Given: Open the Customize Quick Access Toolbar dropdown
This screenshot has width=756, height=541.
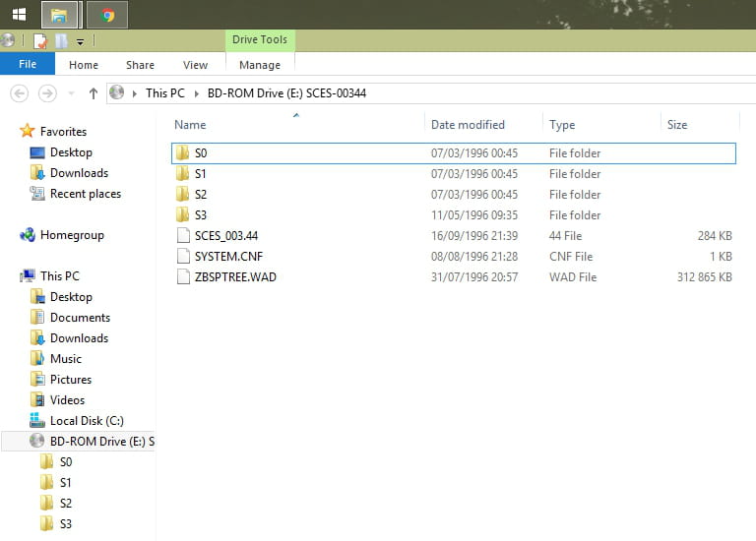Looking at the screenshot, I should pyautogui.click(x=80, y=41).
